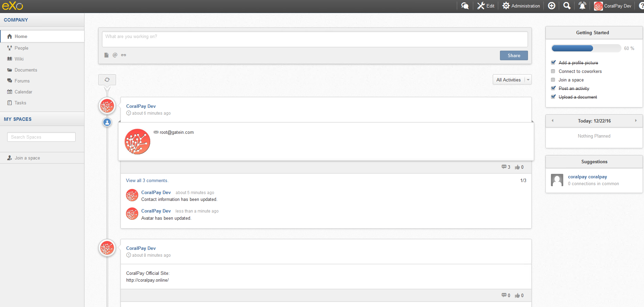
Task: Open Documents in the sidebar
Action: pyautogui.click(x=26, y=70)
